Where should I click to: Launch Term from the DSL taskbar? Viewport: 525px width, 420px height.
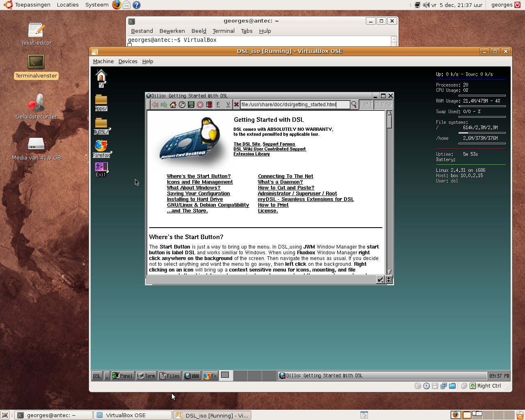click(x=146, y=376)
